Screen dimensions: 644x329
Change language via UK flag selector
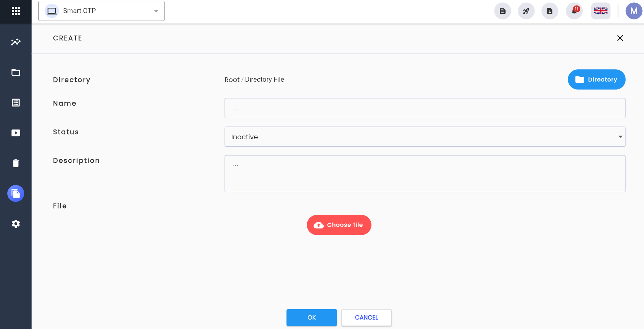pyautogui.click(x=601, y=11)
